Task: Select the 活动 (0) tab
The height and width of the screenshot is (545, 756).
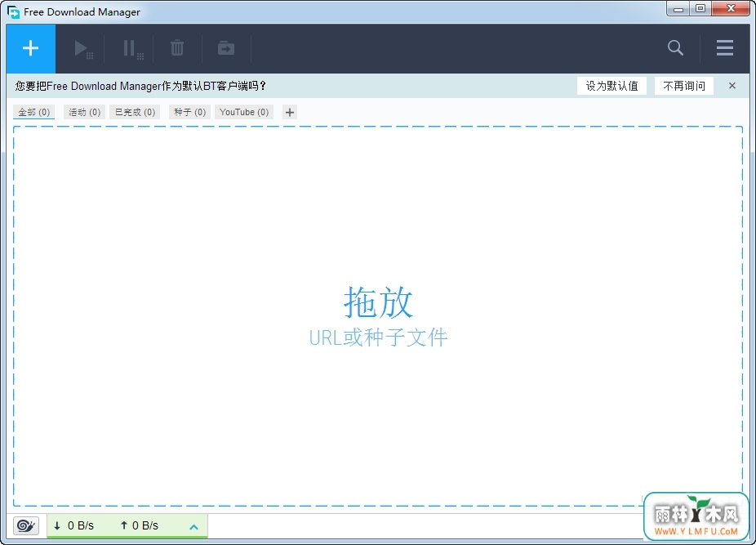Action: tap(84, 112)
